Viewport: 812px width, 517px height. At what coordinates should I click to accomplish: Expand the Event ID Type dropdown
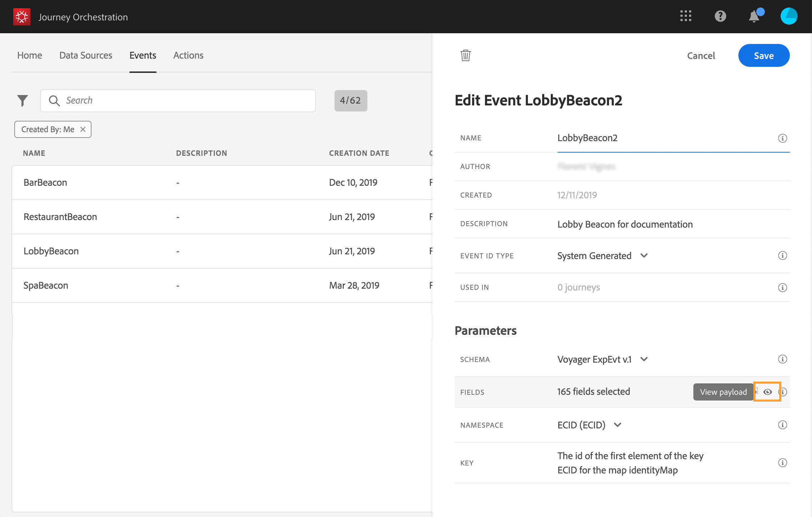coord(644,255)
